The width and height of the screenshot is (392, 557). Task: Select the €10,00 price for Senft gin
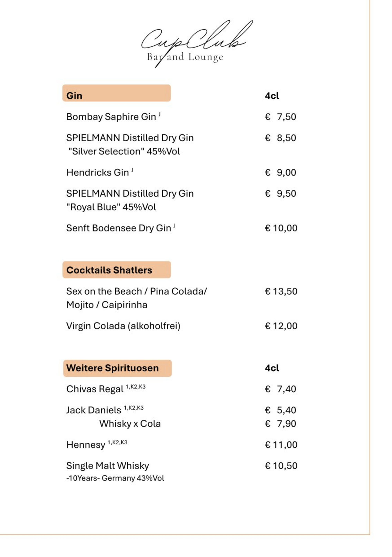pos(281,228)
